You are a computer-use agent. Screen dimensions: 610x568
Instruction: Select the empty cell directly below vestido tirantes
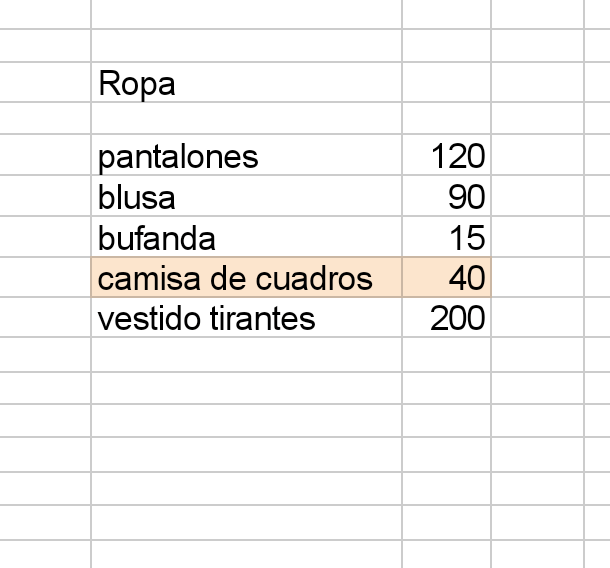(246, 354)
